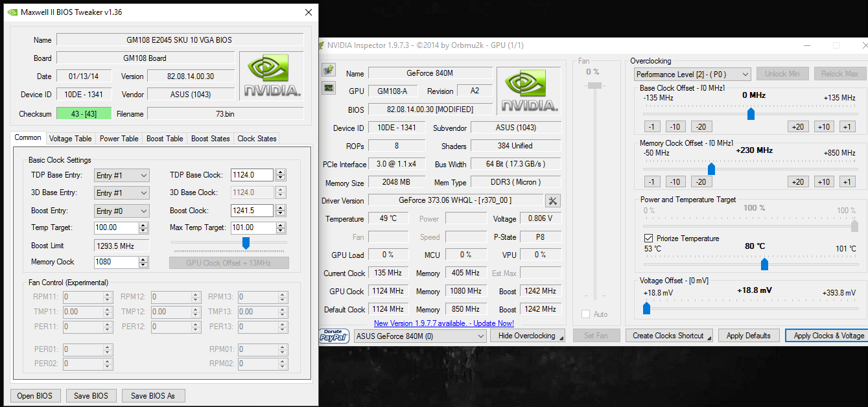Image resolution: width=868 pixels, height=407 pixels.
Task: Open the Clock States tab
Action: (257, 139)
